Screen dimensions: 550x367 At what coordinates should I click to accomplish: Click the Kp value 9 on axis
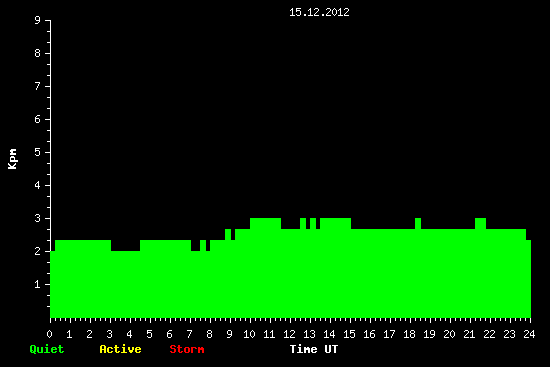(x=38, y=20)
